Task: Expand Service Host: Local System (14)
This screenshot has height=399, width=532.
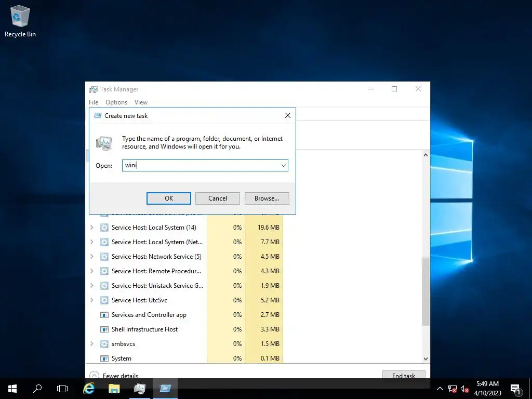Action: (x=91, y=228)
